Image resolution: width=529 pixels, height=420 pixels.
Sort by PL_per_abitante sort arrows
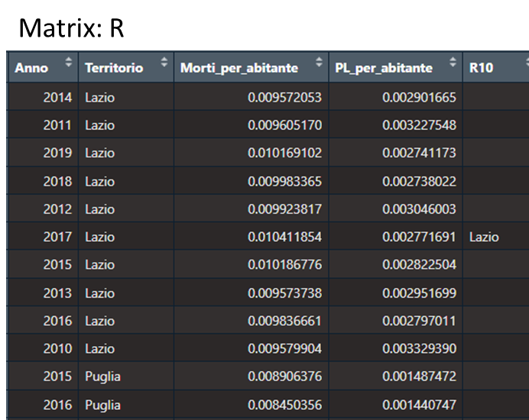tap(453, 62)
